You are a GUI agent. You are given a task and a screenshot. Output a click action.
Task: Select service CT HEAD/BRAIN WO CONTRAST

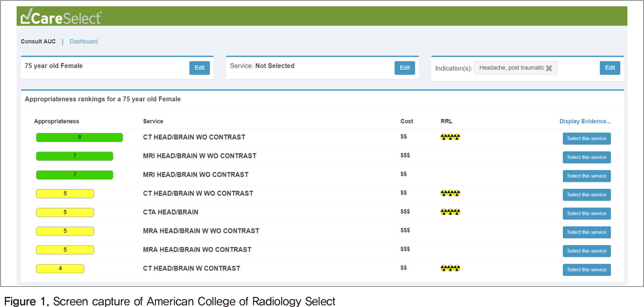pyautogui.click(x=587, y=138)
